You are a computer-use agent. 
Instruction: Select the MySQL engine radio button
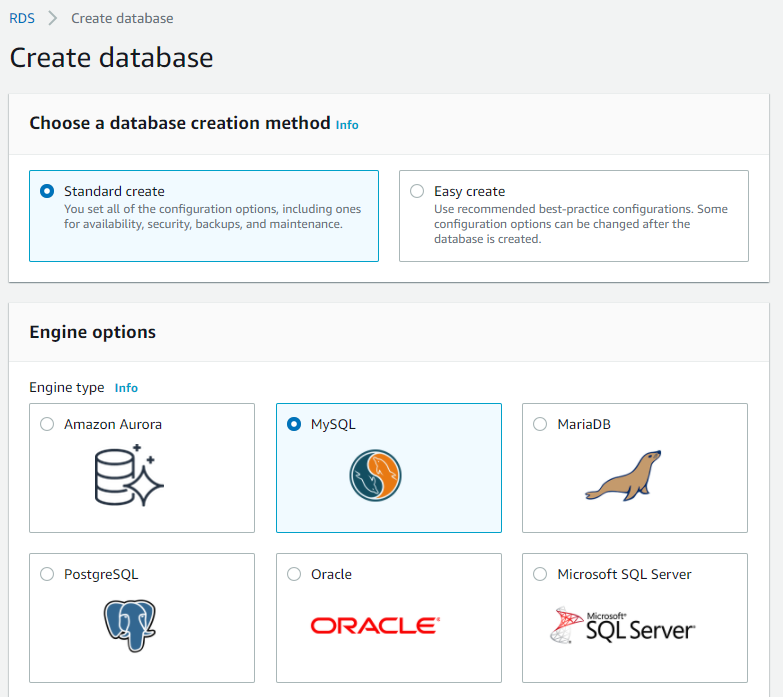click(x=294, y=424)
